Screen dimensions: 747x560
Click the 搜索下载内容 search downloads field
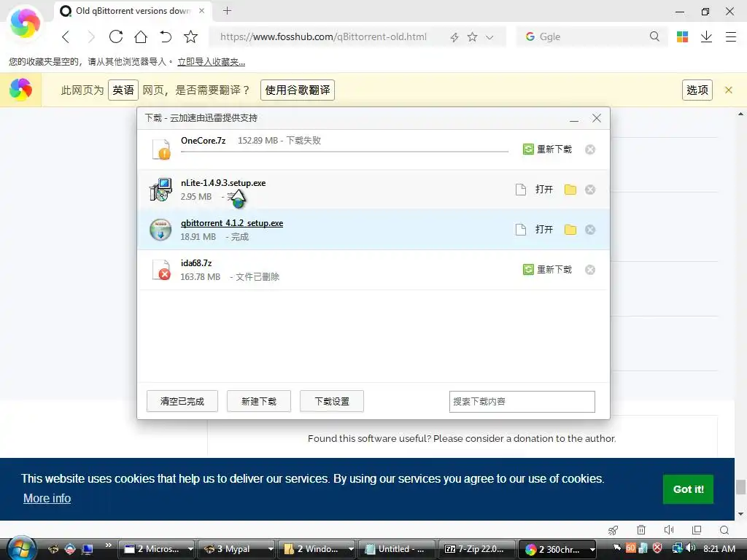522,402
